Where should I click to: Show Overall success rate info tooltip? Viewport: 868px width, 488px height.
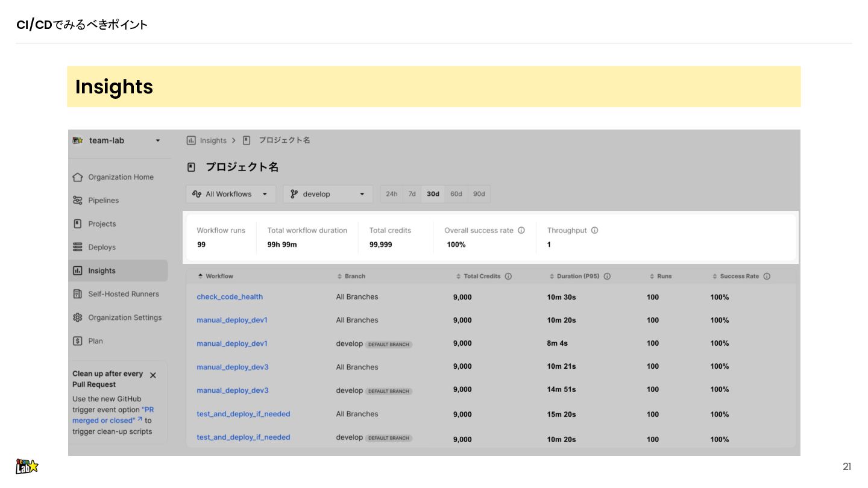click(521, 230)
